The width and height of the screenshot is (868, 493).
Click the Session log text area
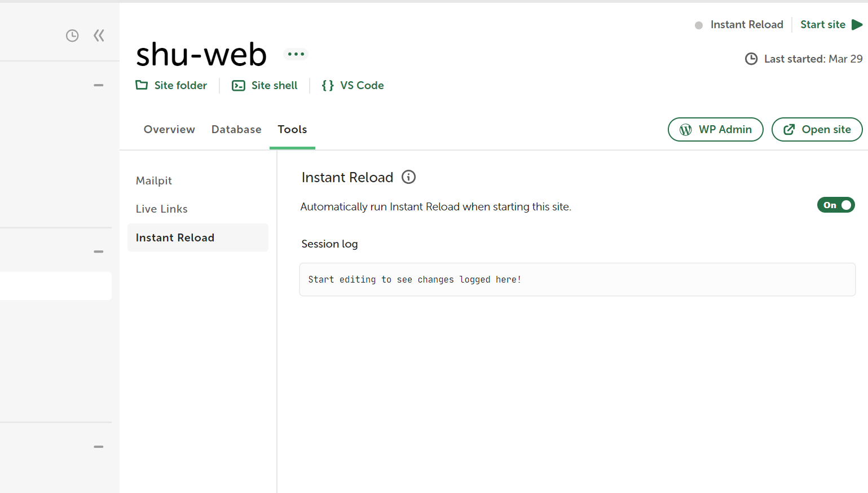point(578,279)
